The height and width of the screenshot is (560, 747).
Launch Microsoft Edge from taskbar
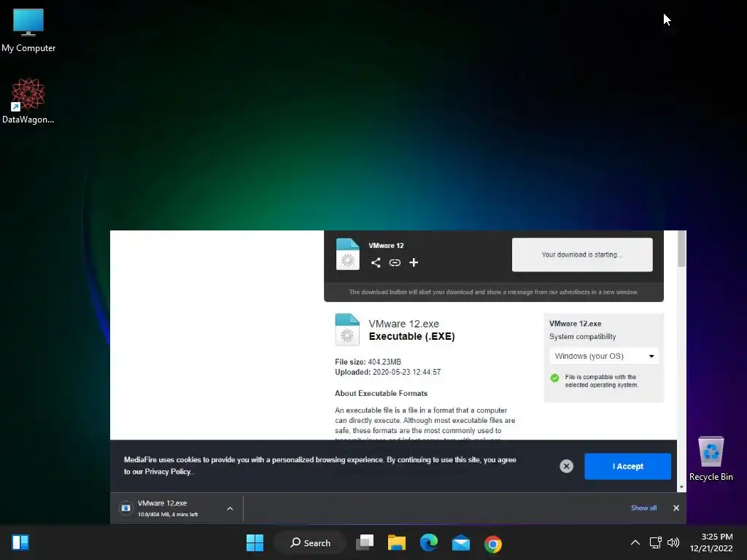click(429, 542)
